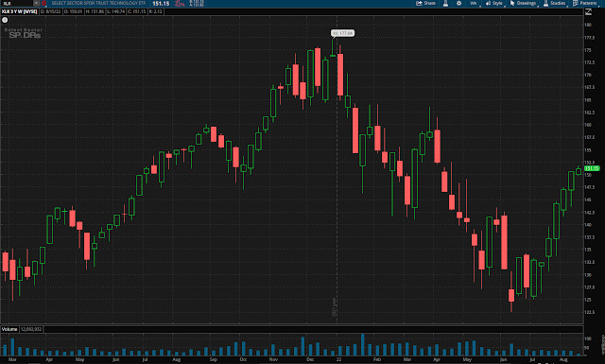
Task: Click the green 151.15 last price tag on axis
Action: (592, 168)
